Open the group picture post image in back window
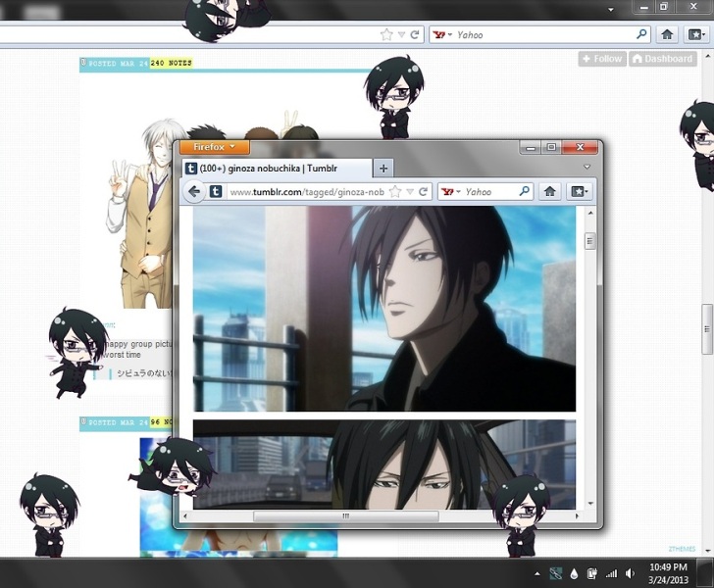Image resolution: width=714 pixels, height=588 pixels. 141,212
